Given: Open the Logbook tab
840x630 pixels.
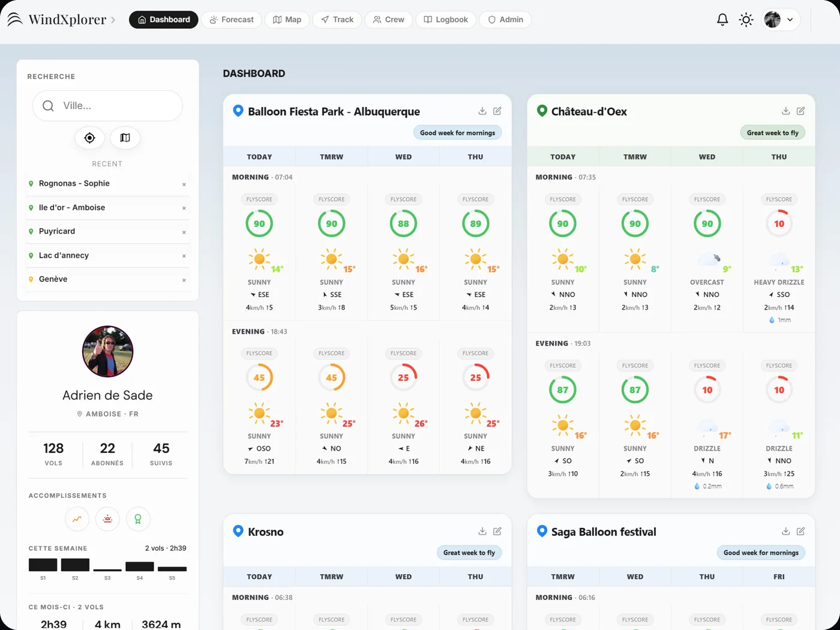Looking at the screenshot, I should [x=446, y=20].
